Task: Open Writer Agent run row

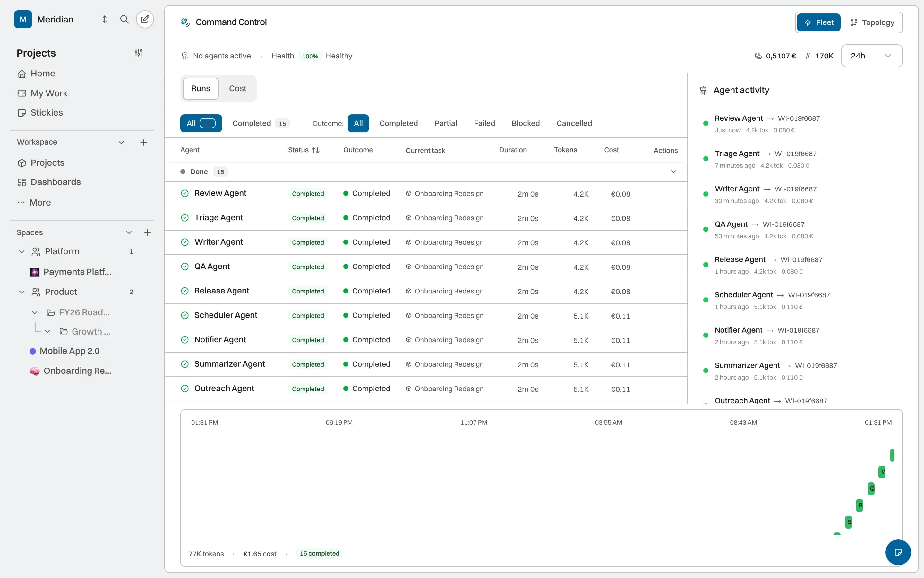Action: pos(426,242)
